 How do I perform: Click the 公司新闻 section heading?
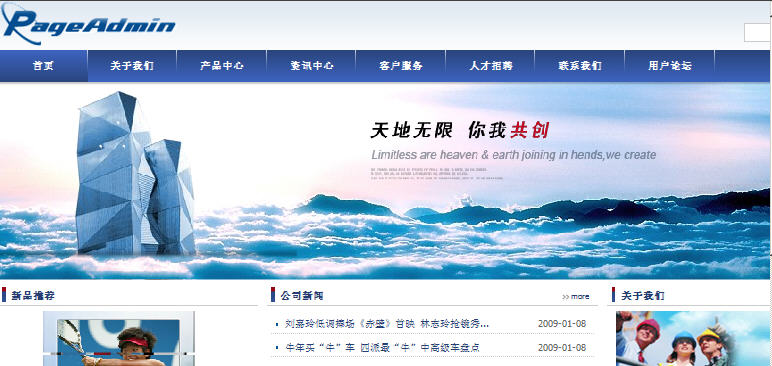(302, 296)
